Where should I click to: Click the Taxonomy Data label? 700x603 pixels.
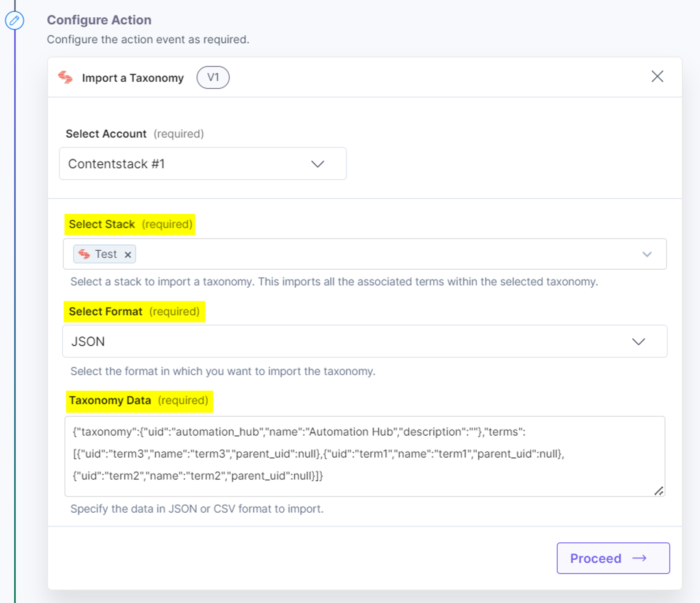[110, 401]
